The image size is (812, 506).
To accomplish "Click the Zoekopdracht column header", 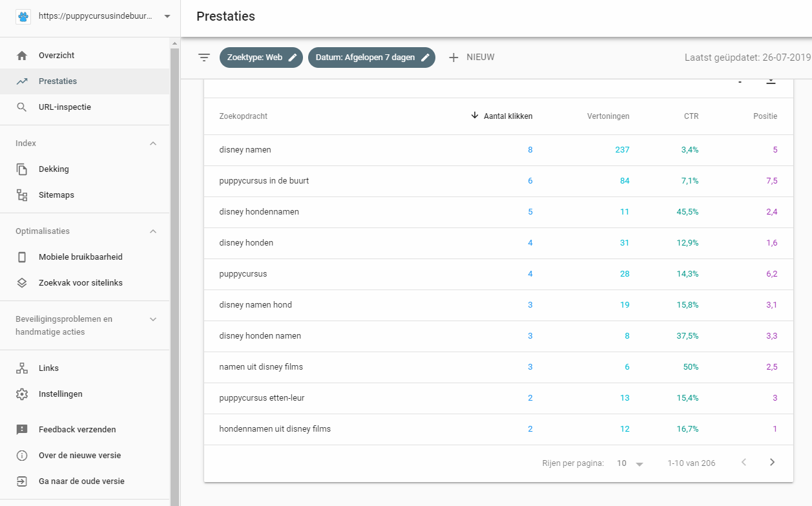I will click(x=244, y=116).
